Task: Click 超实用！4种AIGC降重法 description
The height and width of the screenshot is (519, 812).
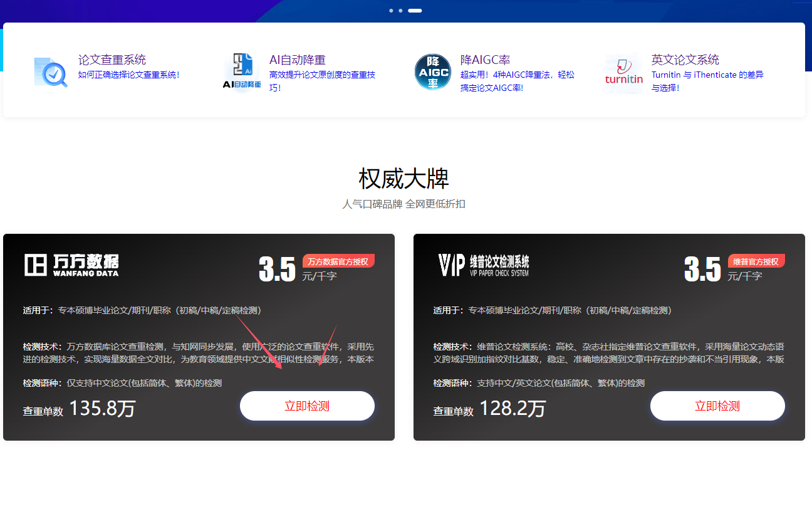Action: pyautogui.click(x=518, y=81)
